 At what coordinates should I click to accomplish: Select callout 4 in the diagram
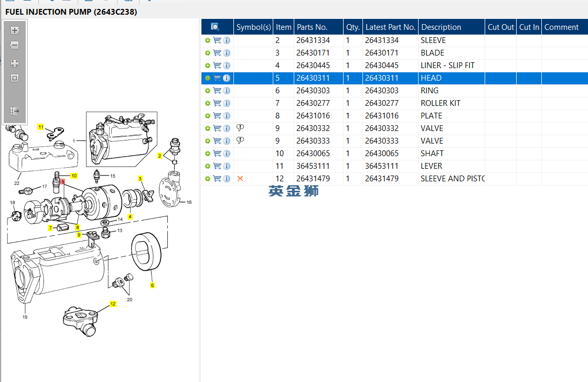tap(130, 216)
